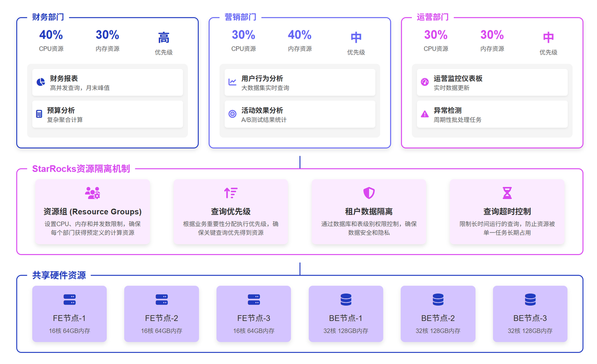The height and width of the screenshot is (364, 597).
Task: Click the calculator icon beside 预算分析
Action: 39,114
